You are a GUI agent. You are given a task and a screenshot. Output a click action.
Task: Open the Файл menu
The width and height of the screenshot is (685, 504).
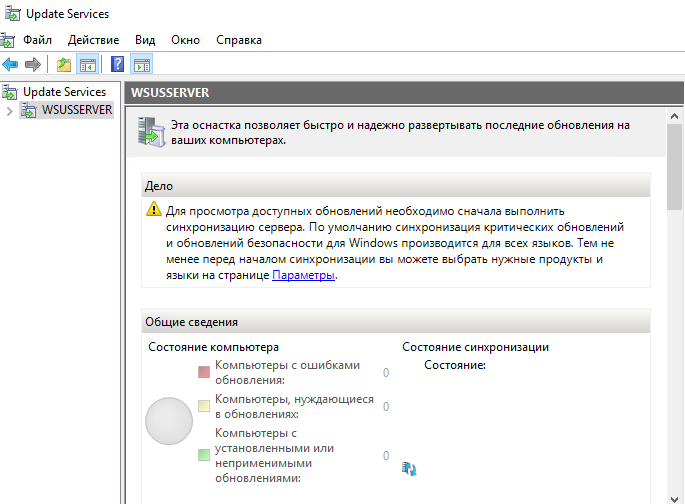[37, 40]
